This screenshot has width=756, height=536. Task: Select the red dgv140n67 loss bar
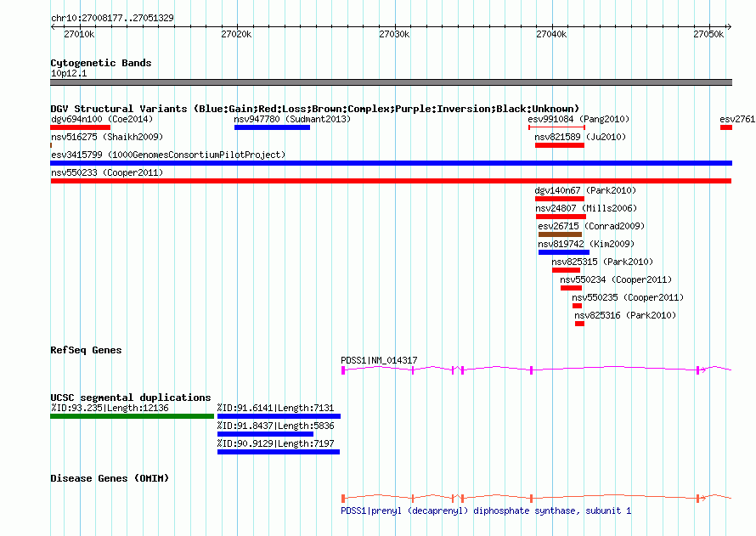pyautogui.click(x=559, y=199)
